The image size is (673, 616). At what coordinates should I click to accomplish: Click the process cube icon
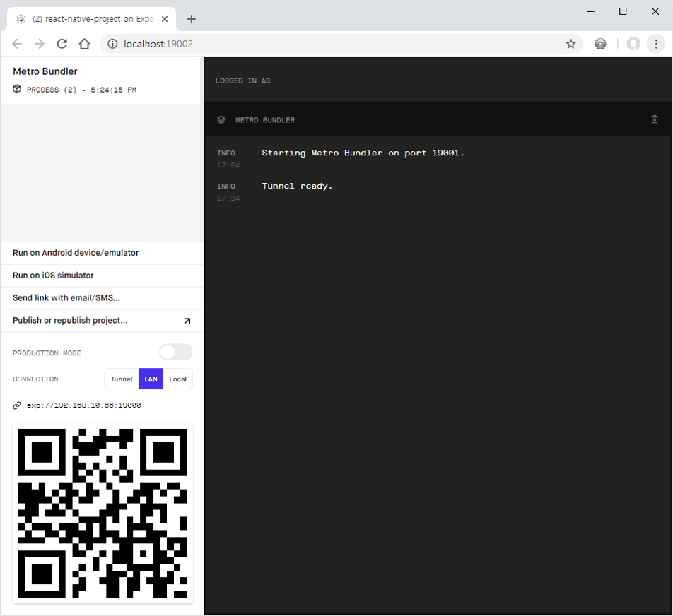pyautogui.click(x=17, y=89)
